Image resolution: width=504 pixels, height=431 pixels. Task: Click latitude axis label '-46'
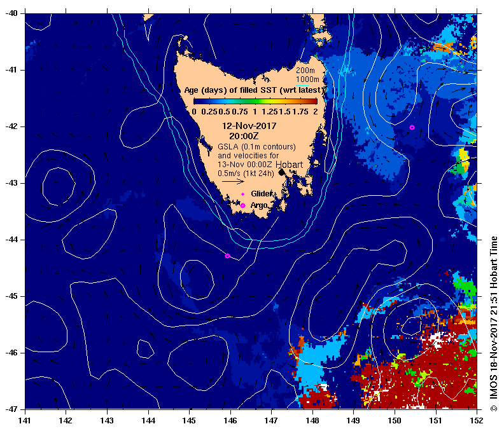[x=11, y=353]
